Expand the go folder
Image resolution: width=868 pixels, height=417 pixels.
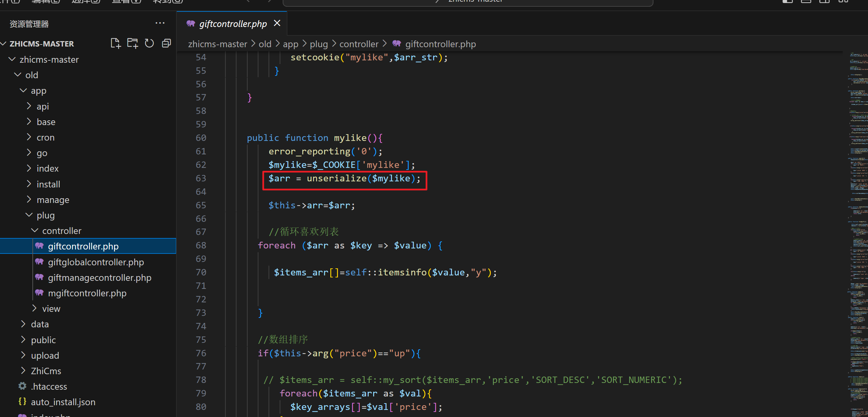29,153
